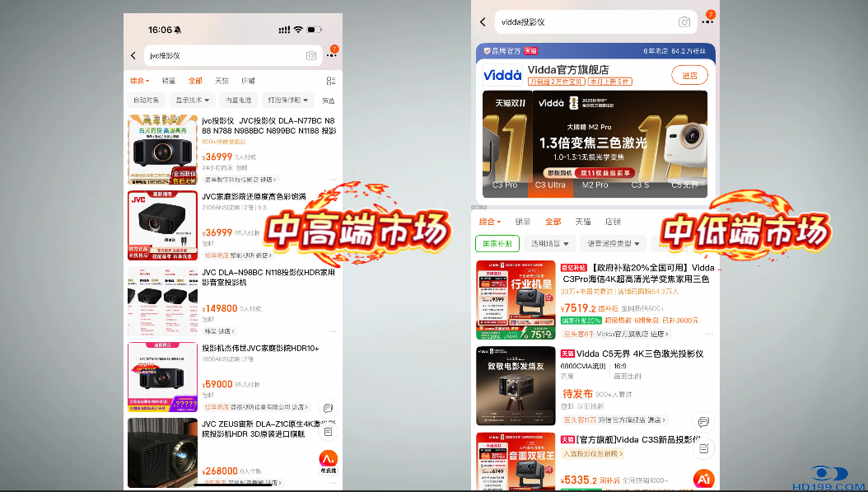Image resolution: width=868 pixels, height=492 pixels.
Task: Open the 筛选 filter in the JVC results
Action: (x=329, y=101)
